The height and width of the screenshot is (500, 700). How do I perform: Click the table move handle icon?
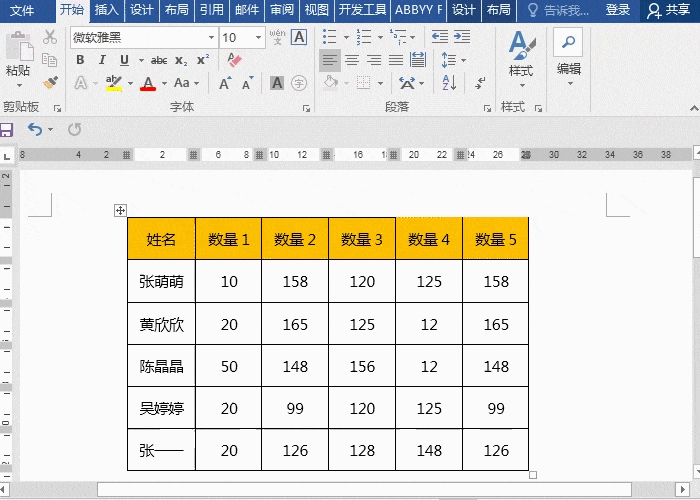tap(121, 210)
